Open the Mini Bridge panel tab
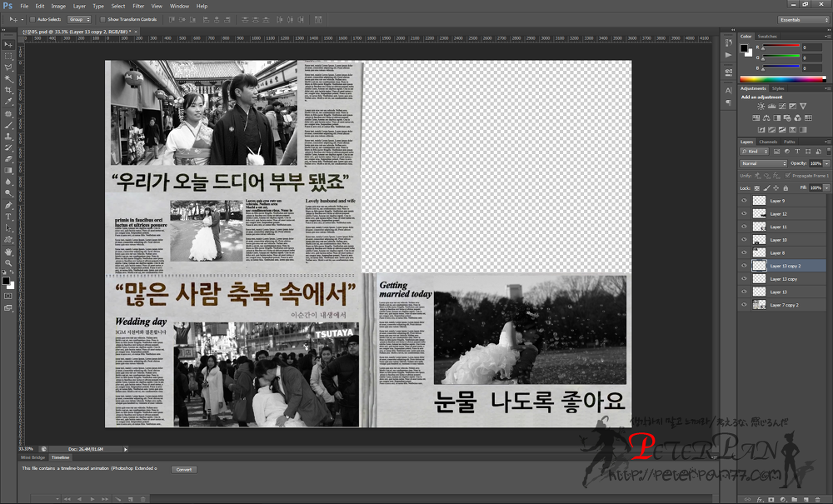833x504 pixels. [32, 457]
